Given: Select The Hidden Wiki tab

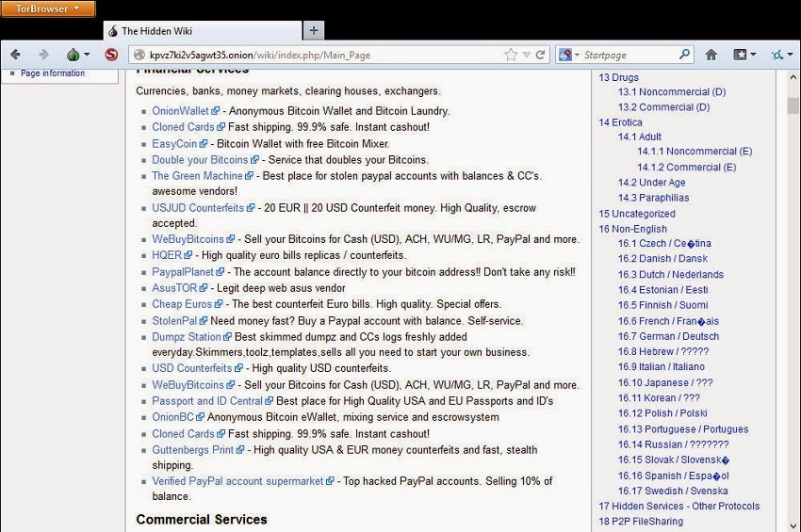Looking at the screenshot, I should click(203, 31).
